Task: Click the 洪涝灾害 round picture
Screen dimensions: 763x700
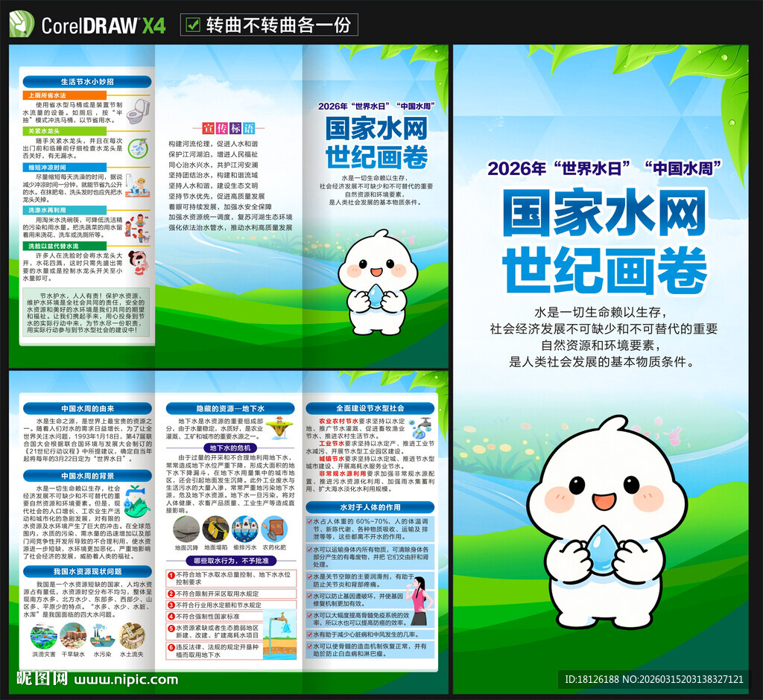Action: click(x=44, y=636)
